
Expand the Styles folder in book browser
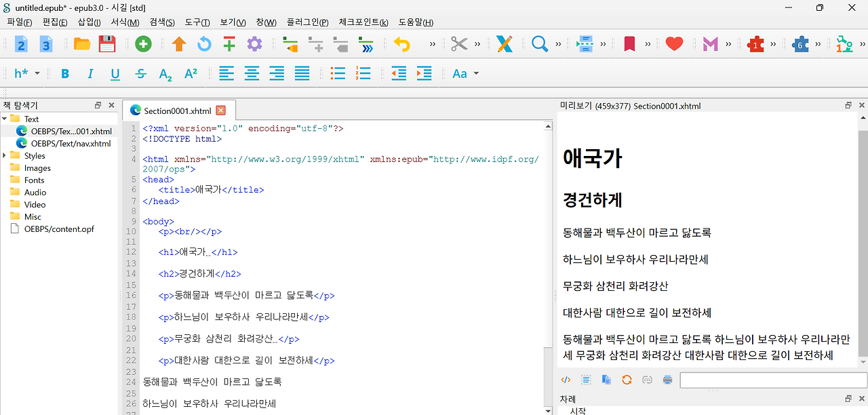click(x=5, y=155)
